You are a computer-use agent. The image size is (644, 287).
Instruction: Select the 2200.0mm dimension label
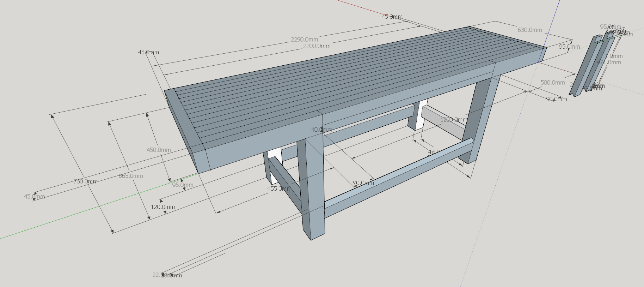click(x=317, y=46)
